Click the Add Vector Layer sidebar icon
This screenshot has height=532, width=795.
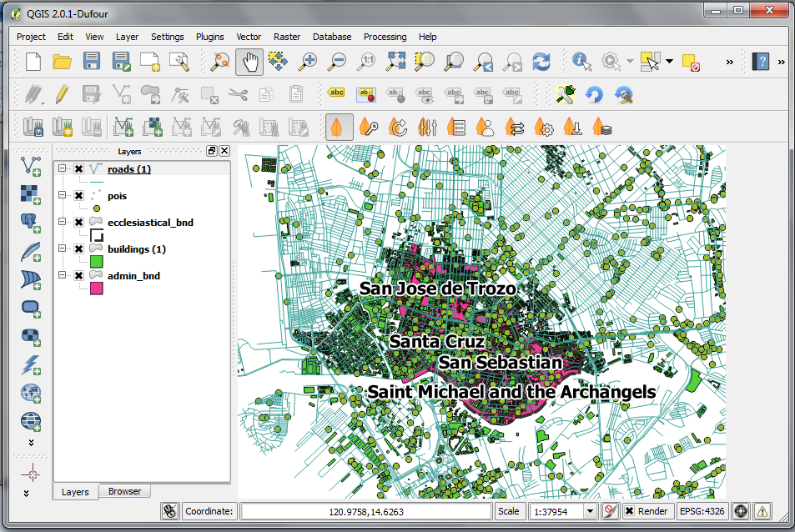(x=31, y=166)
